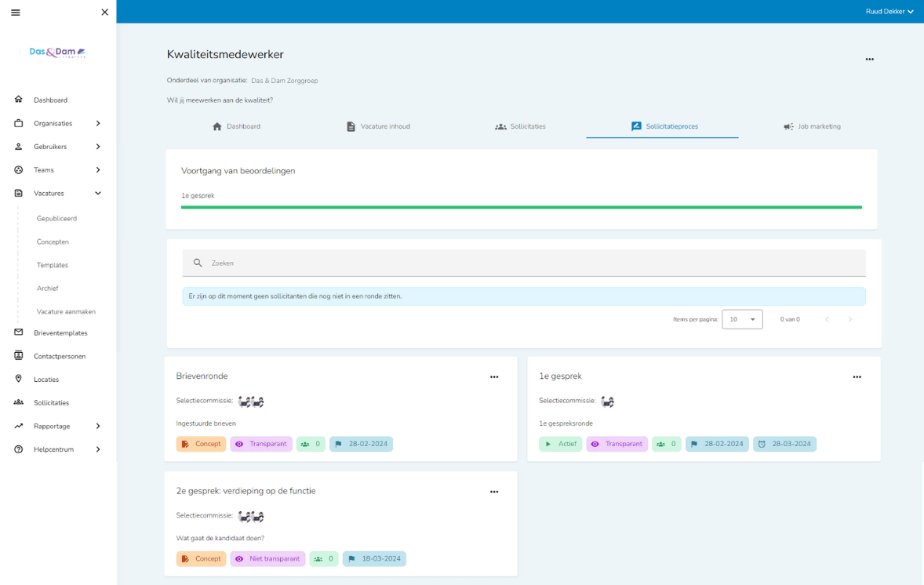The image size is (924, 585).
Task: Click the Vacature aanmaken link
Action: [66, 311]
